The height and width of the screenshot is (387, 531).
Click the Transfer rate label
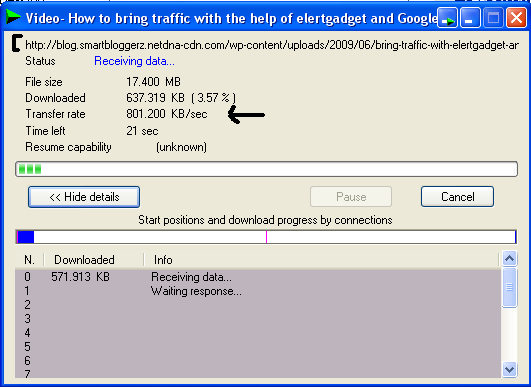point(55,114)
